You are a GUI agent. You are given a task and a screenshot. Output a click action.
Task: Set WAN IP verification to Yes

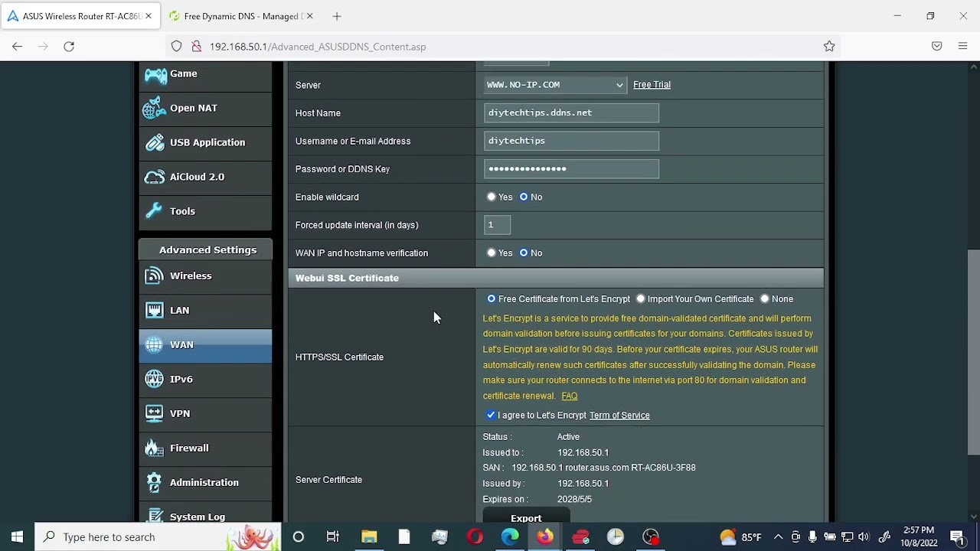pyautogui.click(x=492, y=253)
